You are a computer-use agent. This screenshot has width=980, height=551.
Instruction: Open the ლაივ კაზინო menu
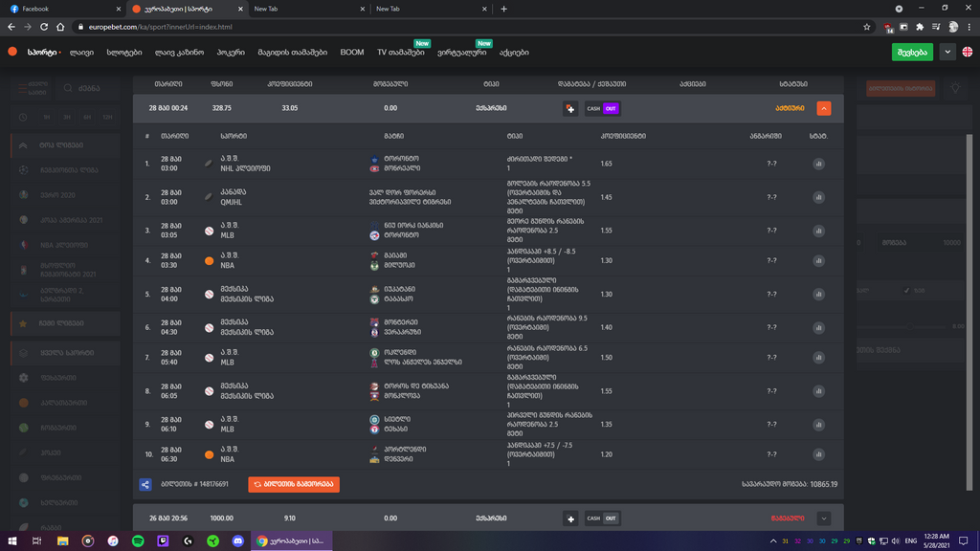click(x=179, y=53)
